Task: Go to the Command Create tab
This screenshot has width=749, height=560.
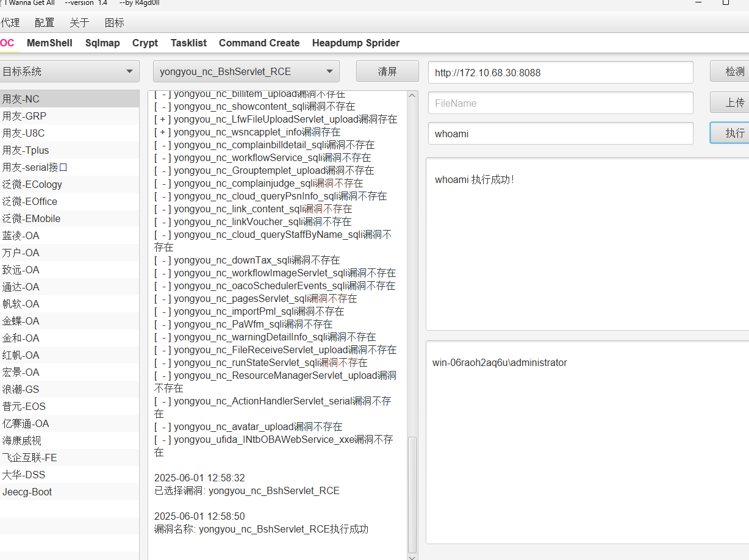Action: (x=259, y=43)
